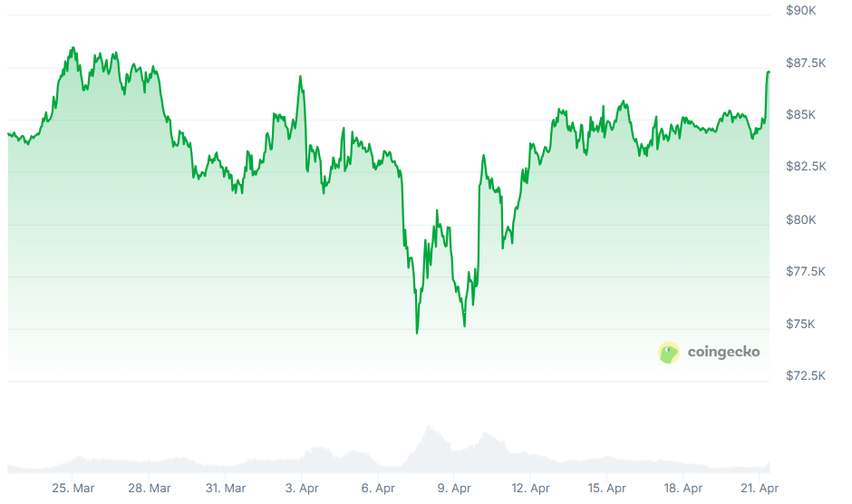Viewport: 852px width, 504px height.
Task: Select the $80K y-axis label
Action: 800,219
